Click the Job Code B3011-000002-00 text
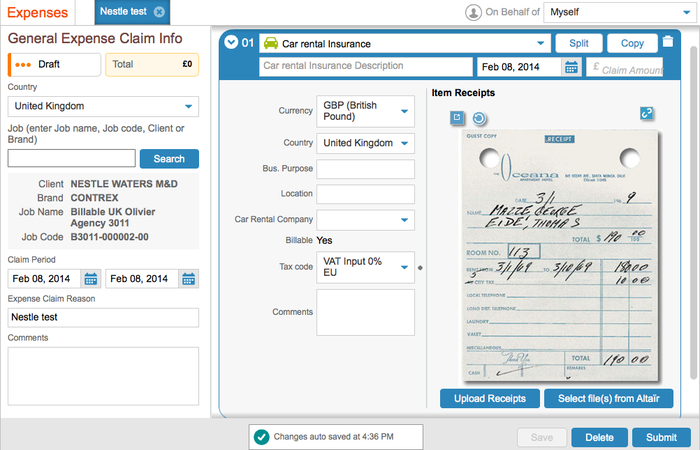Viewport: 700px width, 450px height. click(x=109, y=237)
